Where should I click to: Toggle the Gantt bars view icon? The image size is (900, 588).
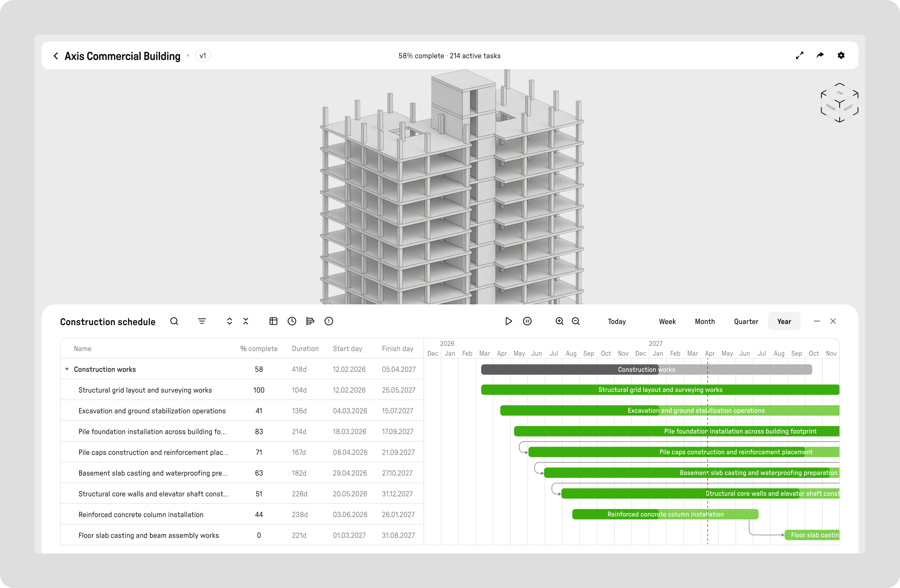coord(310,321)
